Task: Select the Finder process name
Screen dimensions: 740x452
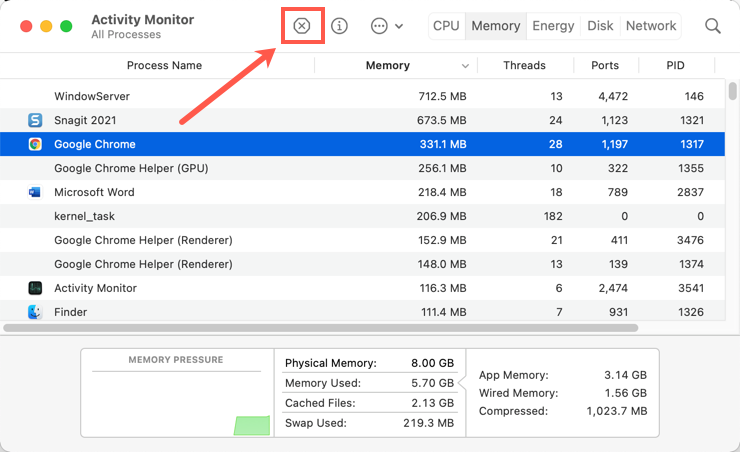Action: pos(70,312)
